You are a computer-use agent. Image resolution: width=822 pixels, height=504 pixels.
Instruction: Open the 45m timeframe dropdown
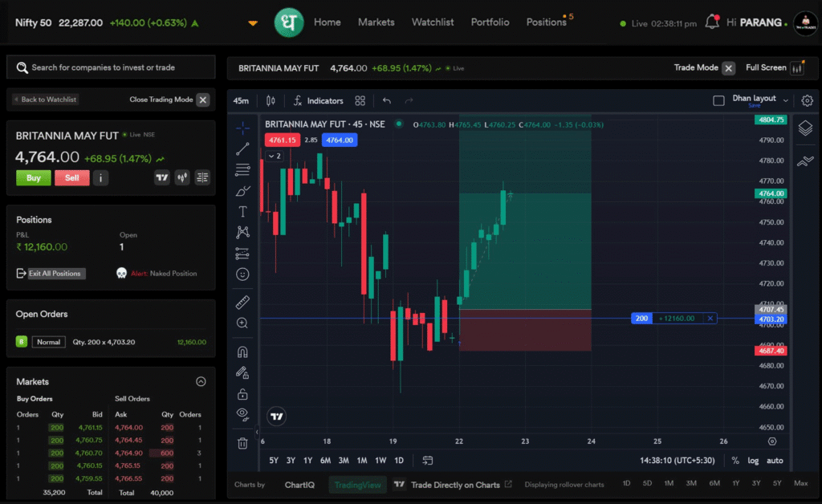(241, 101)
